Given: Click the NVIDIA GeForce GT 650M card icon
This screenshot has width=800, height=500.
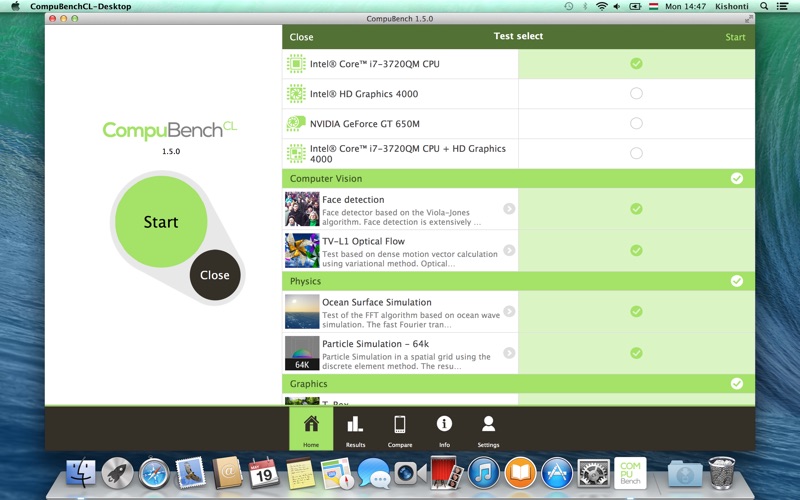Looking at the screenshot, I should [x=296, y=123].
